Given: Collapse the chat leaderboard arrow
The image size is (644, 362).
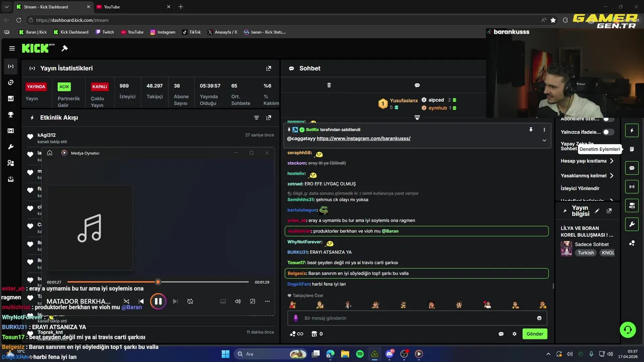Looking at the screenshot, I should pyautogui.click(x=417, y=117).
